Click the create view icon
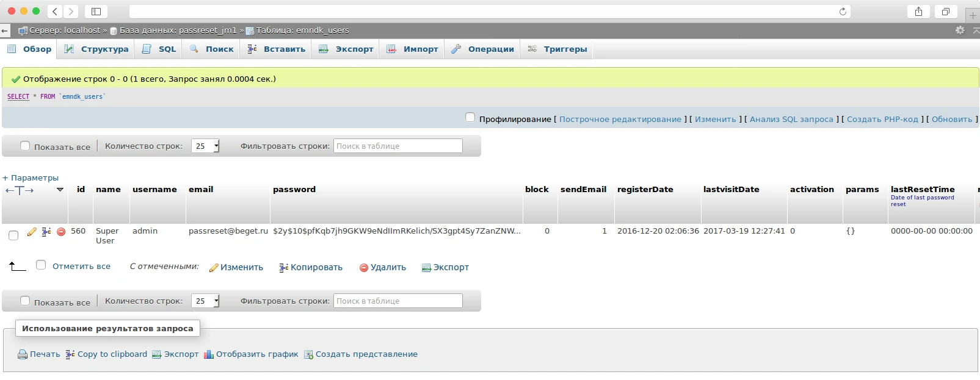Viewport: 980px width, 380px height. (x=308, y=354)
